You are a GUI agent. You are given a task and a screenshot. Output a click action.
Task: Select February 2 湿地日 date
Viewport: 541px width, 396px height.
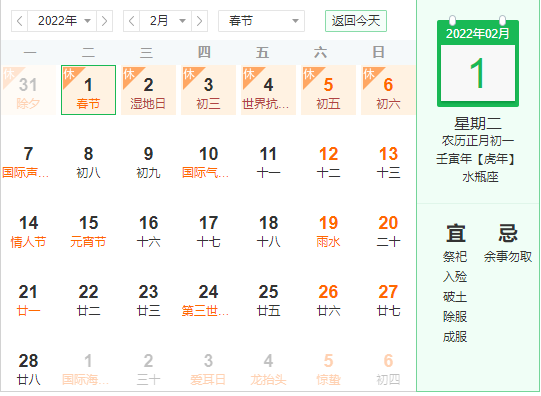tap(148, 90)
